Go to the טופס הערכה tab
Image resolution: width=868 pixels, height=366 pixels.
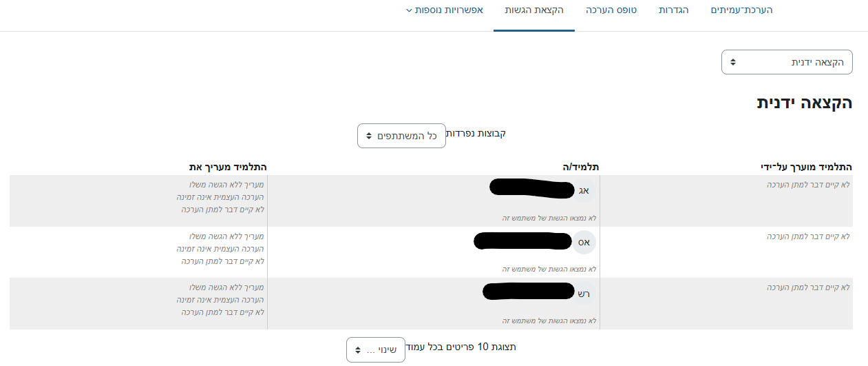pos(611,10)
